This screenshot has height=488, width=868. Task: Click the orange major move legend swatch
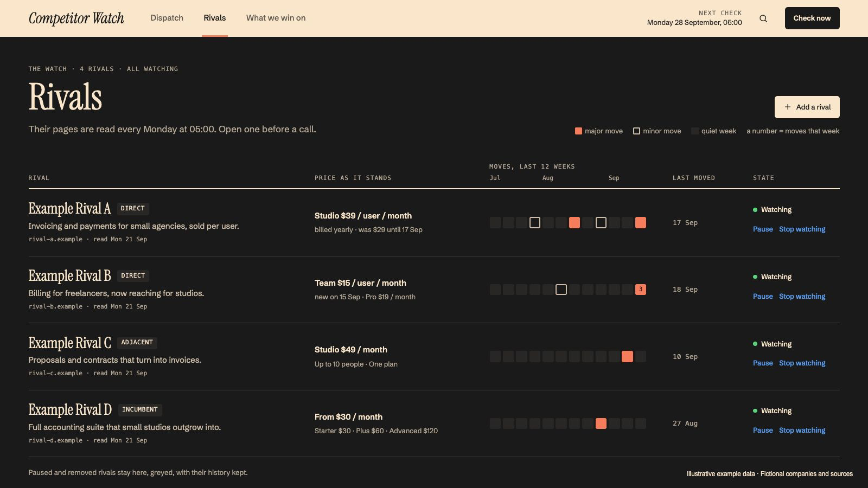(x=578, y=131)
